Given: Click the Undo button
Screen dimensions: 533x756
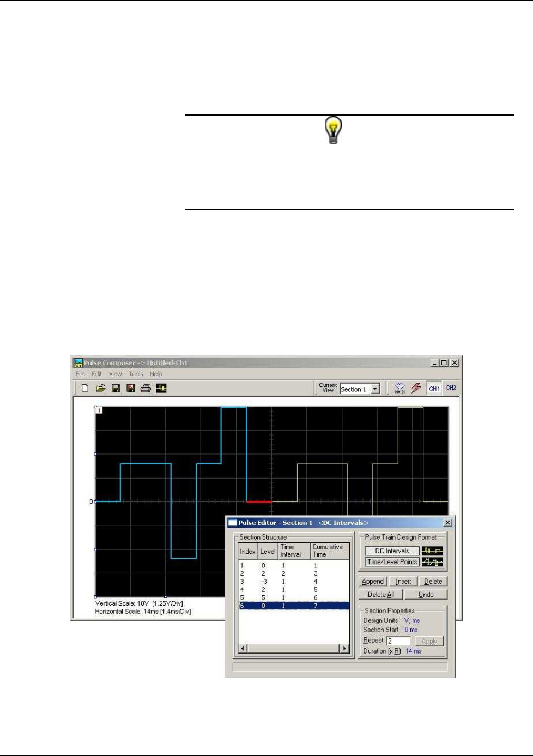Looking at the screenshot, I should click(x=426, y=595).
